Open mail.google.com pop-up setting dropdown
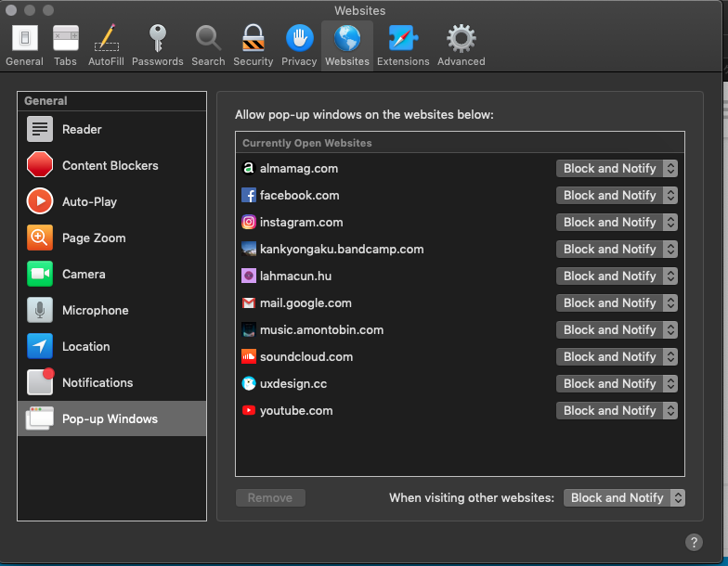The image size is (728, 566). click(x=617, y=302)
